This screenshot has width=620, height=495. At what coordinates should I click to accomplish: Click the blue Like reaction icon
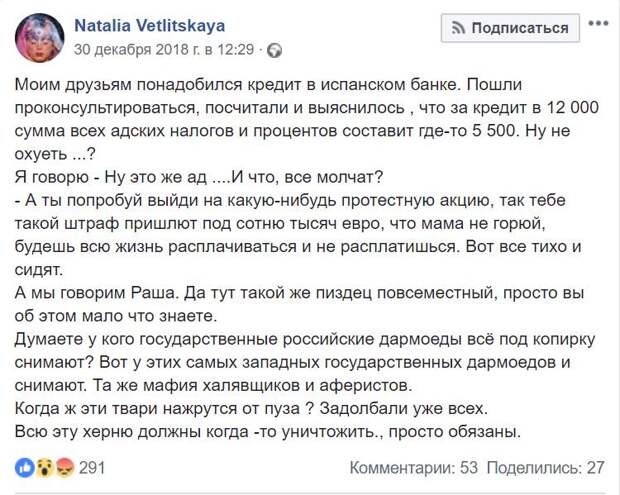25,468
